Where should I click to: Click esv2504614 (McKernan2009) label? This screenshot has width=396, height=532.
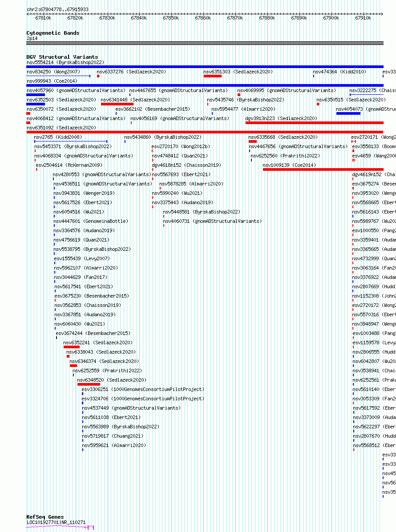(69, 165)
